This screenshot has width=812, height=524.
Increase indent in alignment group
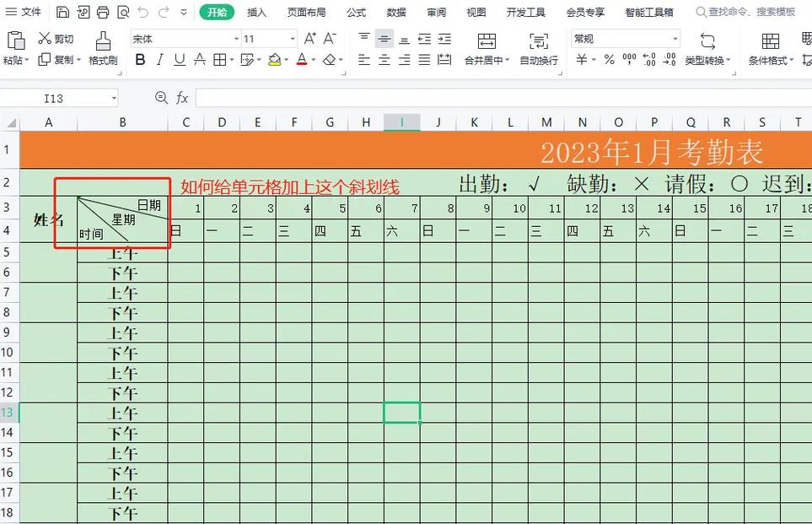tap(444, 39)
